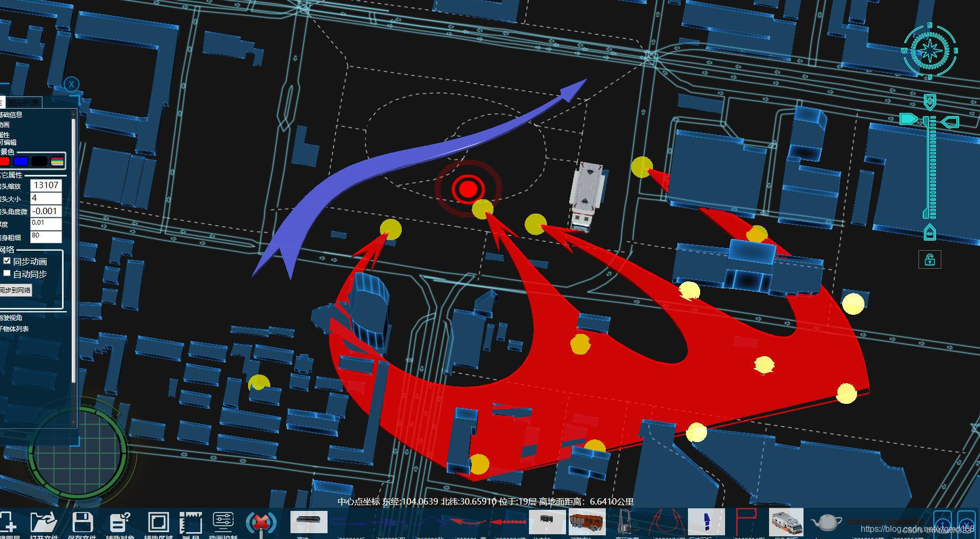Close the properties panel with the X circle

click(x=71, y=84)
